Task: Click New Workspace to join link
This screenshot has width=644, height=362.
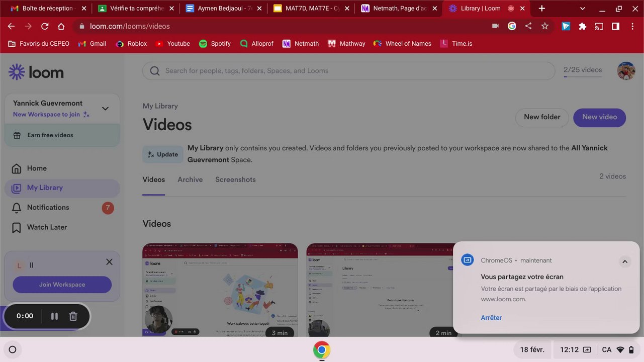Action: pos(51,114)
